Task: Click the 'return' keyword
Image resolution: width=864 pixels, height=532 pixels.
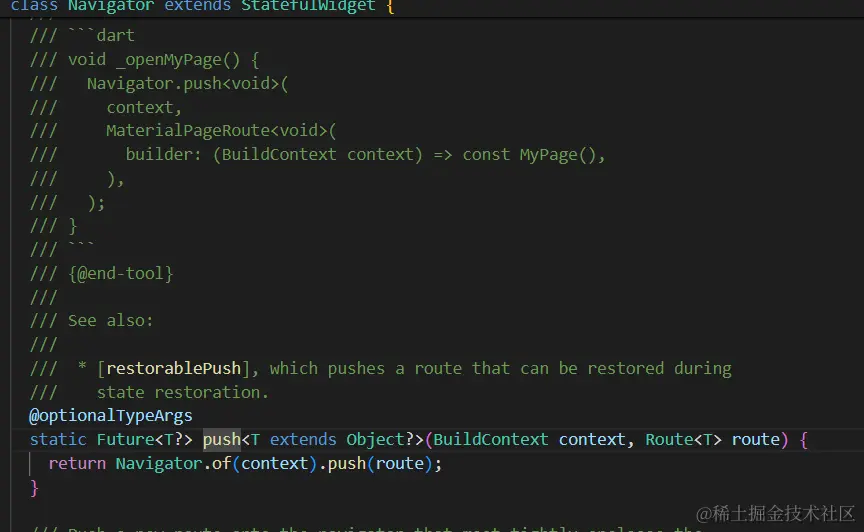Action: [x=77, y=464]
